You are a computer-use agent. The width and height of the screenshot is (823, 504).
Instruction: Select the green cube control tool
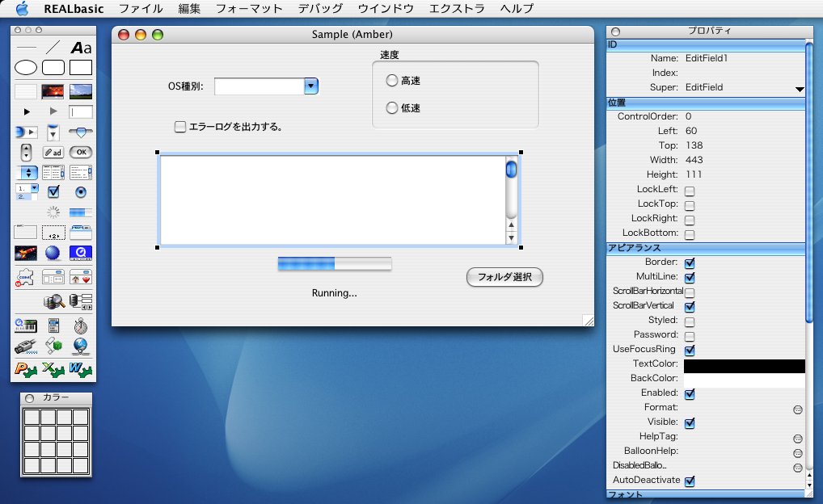click(x=53, y=346)
